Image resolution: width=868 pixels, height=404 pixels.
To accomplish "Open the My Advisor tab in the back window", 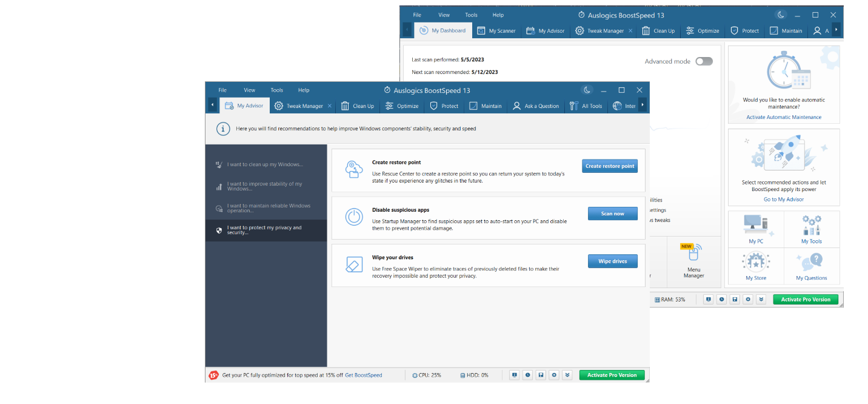I will click(546, 30).
